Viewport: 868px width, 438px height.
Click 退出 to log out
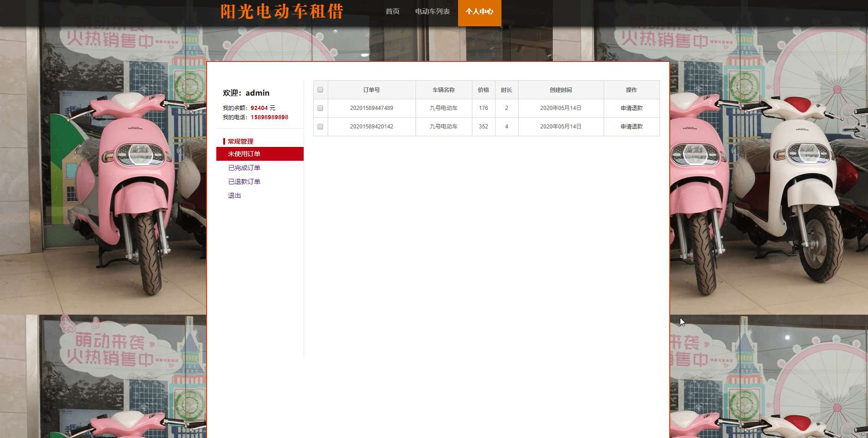[234, 195]
